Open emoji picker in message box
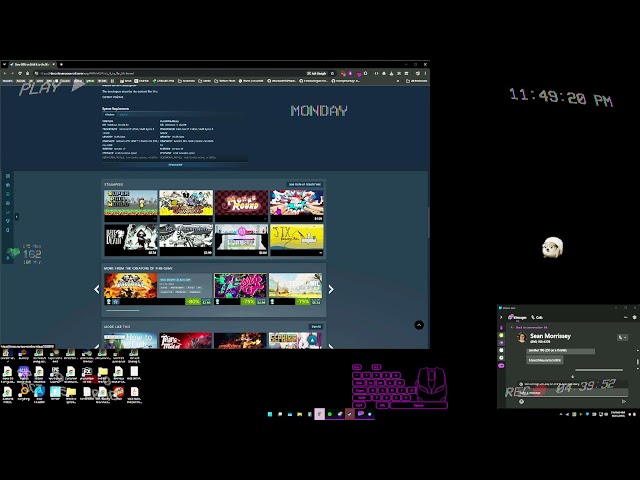Screen dimensions: 640x480 pyautogui.click(x=522, y=402)
